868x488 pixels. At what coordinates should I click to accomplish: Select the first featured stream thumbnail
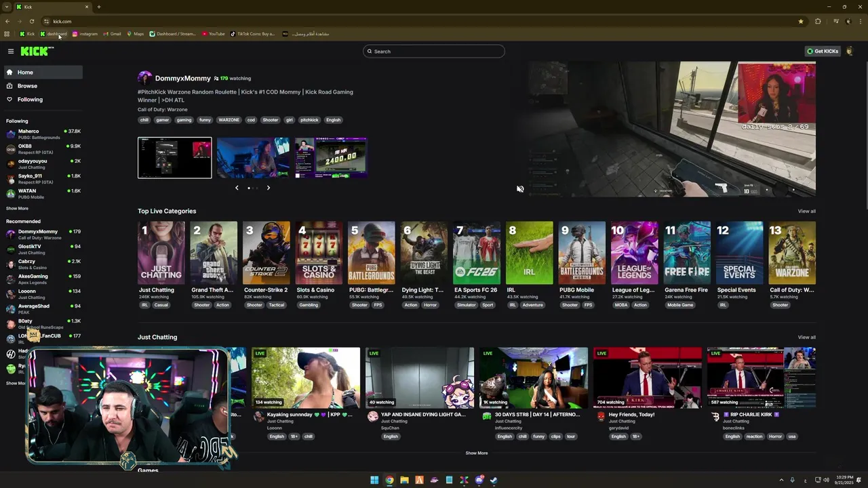click(x=175, y=158)
